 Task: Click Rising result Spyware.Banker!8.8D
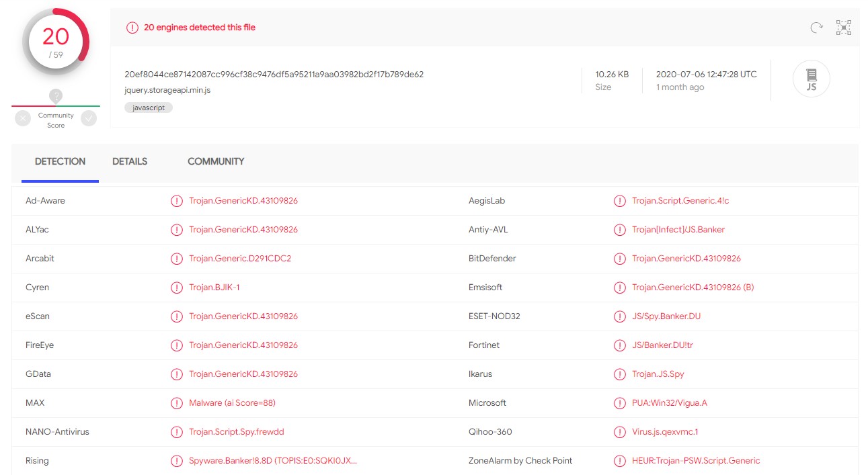click(x=273, y=461)
